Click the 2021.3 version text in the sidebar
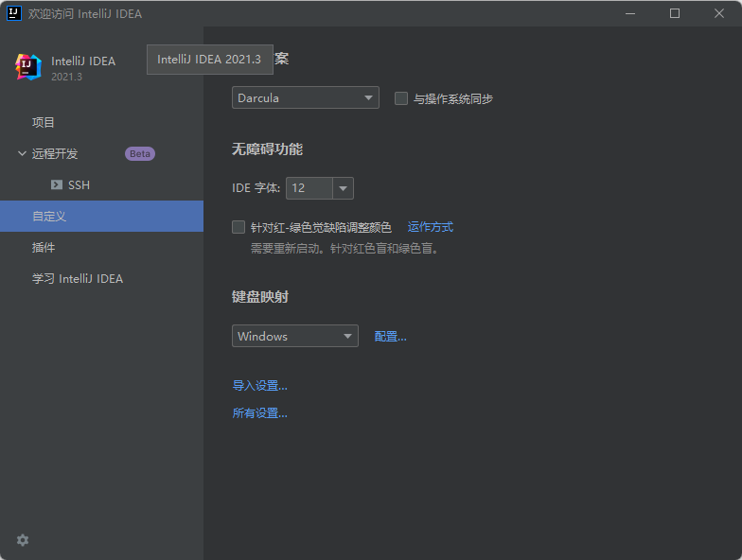Screen dimensions: 742x560 [x=66, y=77]
